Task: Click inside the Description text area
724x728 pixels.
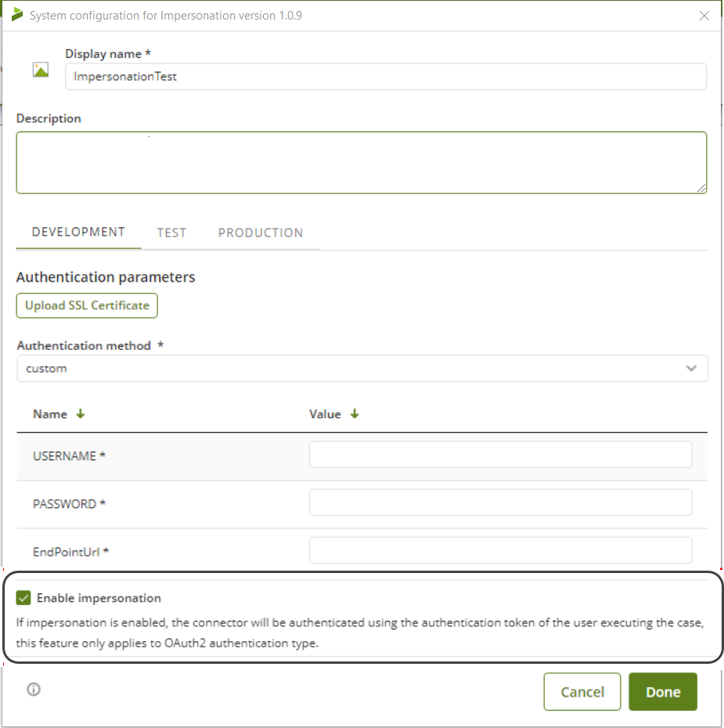Action: coord(362,162)
